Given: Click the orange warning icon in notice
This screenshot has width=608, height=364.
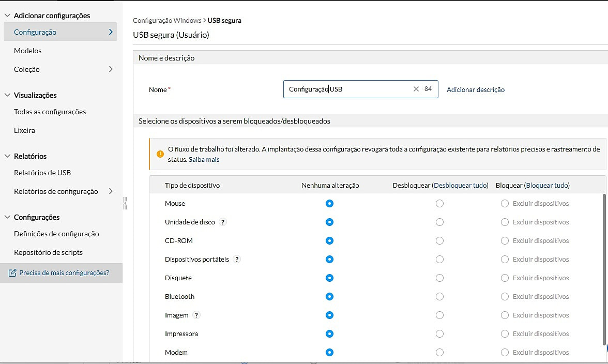Looking at the screenshot, I should pos(160,154).
